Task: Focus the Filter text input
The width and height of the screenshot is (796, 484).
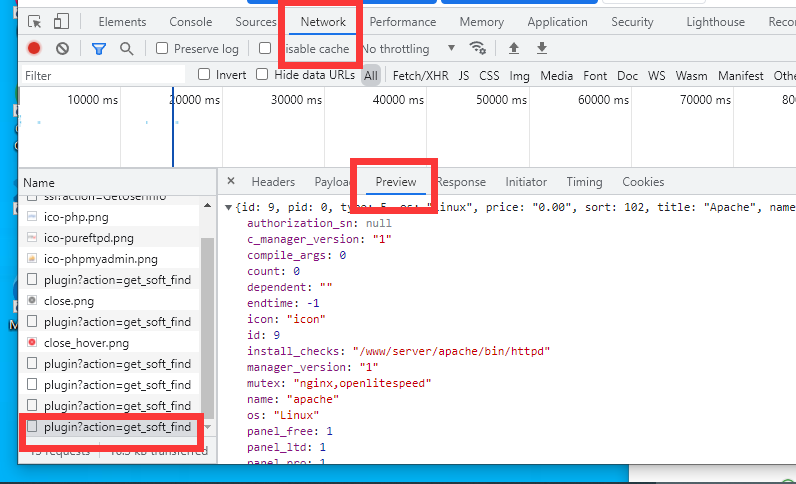Action: coord(103,76)
